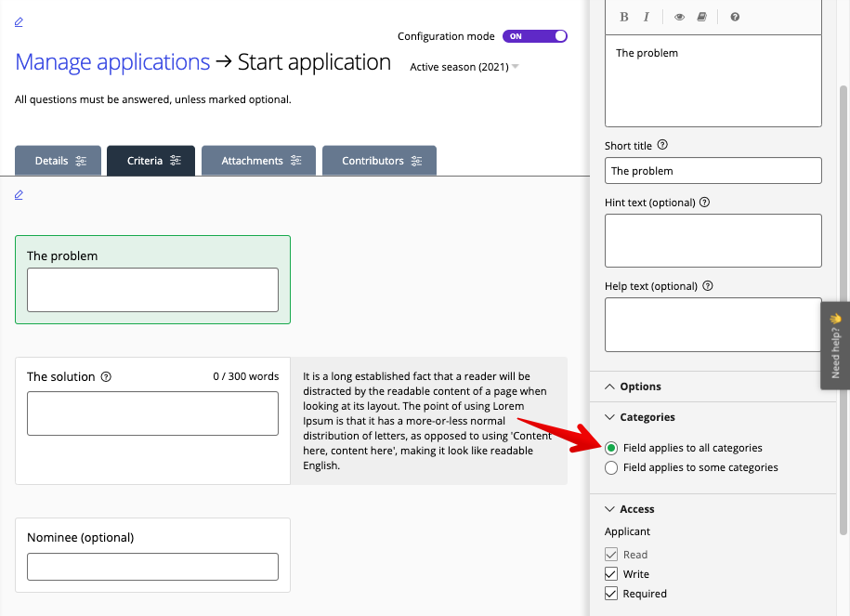Click The solution field label
This screenshot has height=616, width=850.
[x=60, y=376]
